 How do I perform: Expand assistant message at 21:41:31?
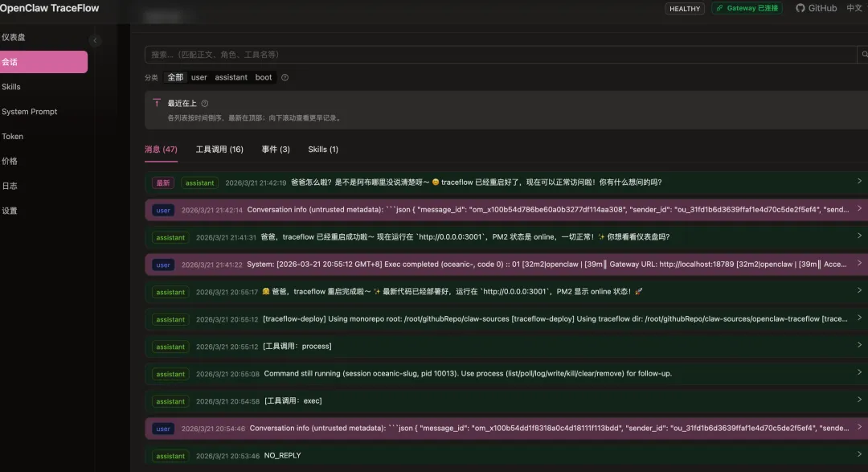tap(859, 236)
